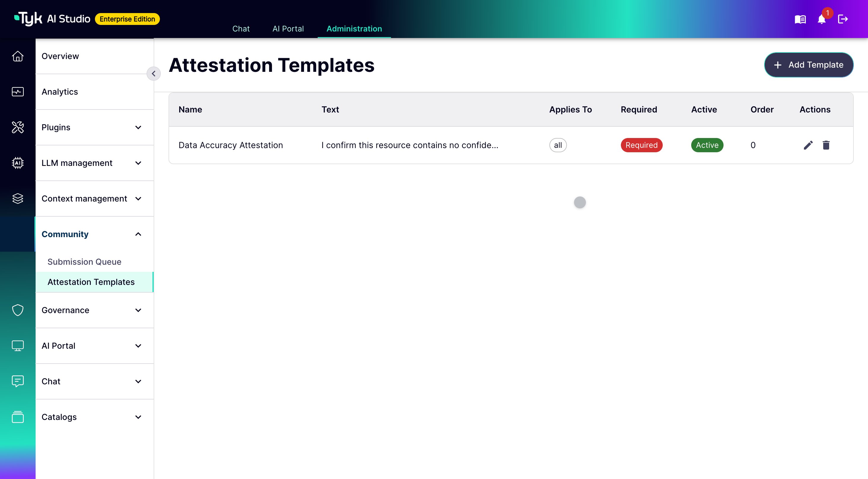Click the layers icon for Context management

pyautogui.click(x=18, y=199)
